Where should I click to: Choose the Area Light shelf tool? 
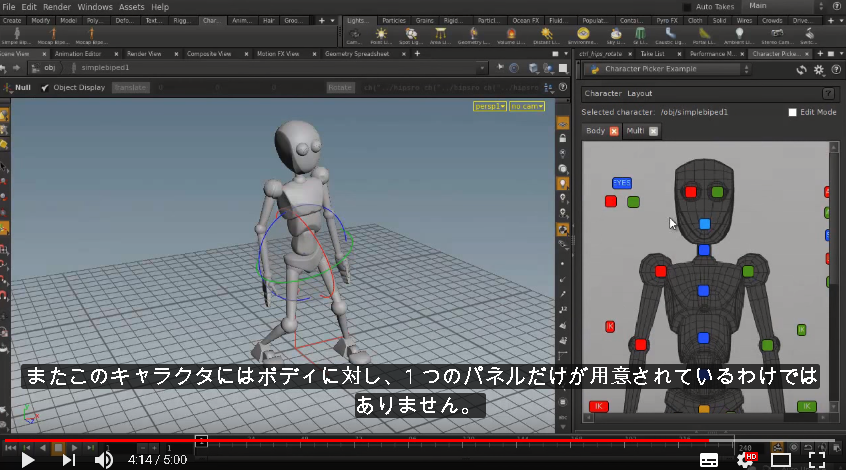[440, 36]
